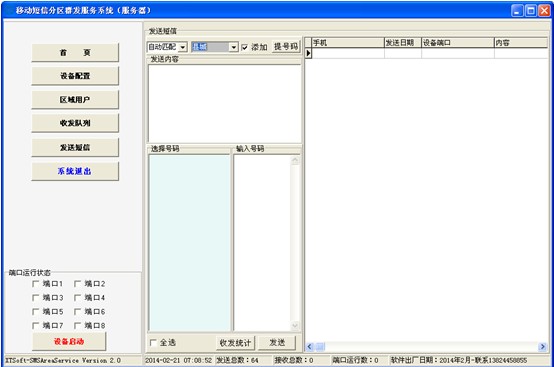Select the row indicator arrow in grid
Screen dimensions: 554x367
coord(308,53)
